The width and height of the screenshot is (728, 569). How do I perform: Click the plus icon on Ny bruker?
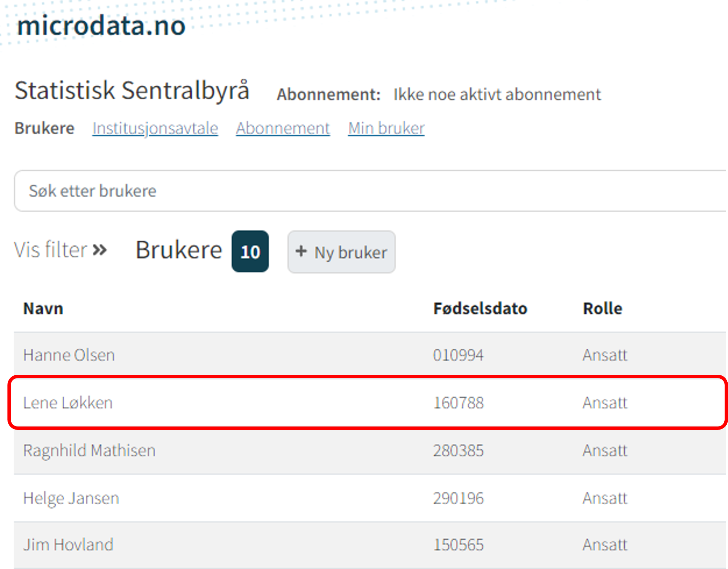(301, 251)
